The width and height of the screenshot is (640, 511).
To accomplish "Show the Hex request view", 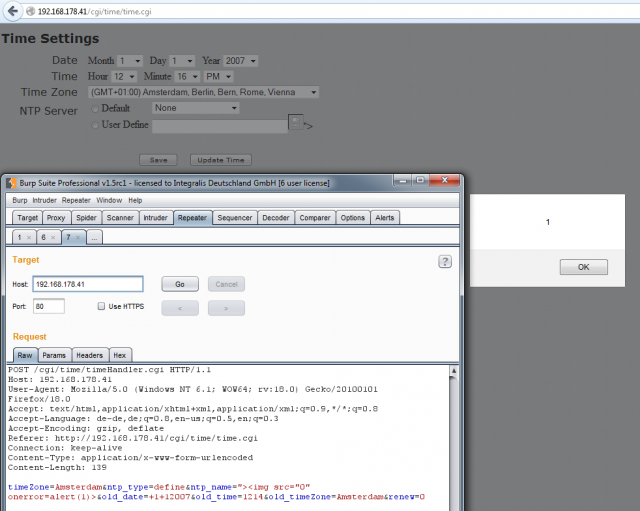I will click(x=120, y=355).
